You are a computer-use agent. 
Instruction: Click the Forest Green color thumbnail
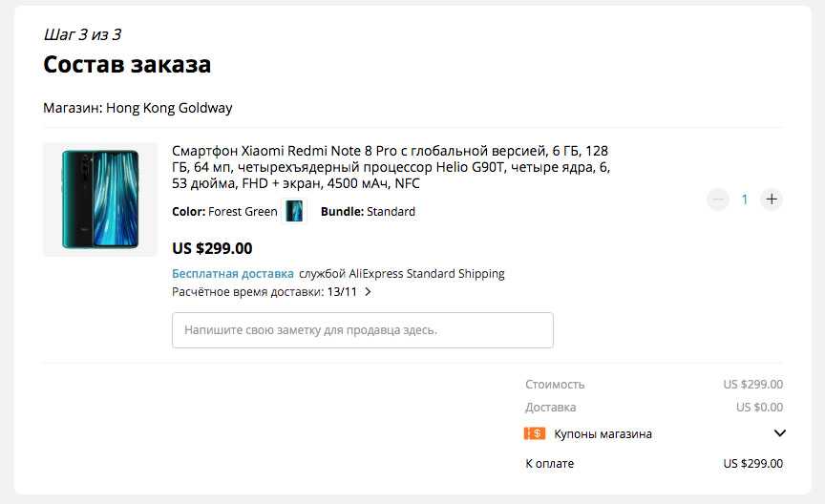(x=294, y=211)
